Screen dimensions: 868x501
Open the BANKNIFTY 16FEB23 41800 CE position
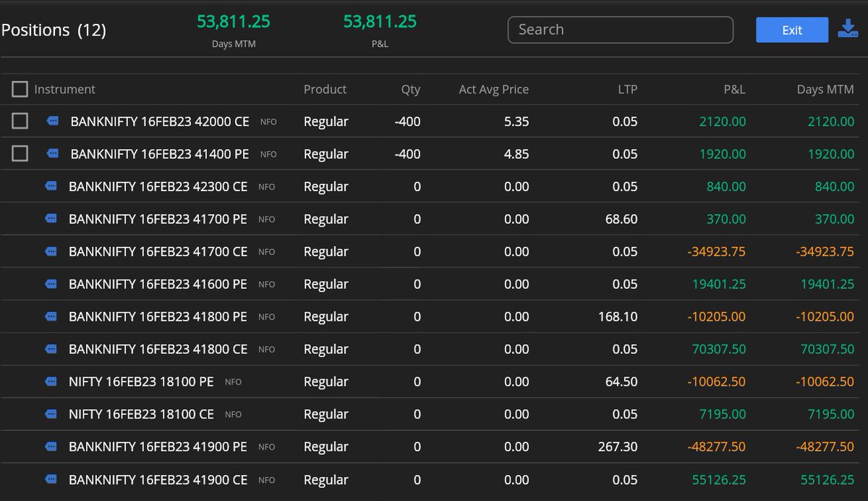[158, 349]
